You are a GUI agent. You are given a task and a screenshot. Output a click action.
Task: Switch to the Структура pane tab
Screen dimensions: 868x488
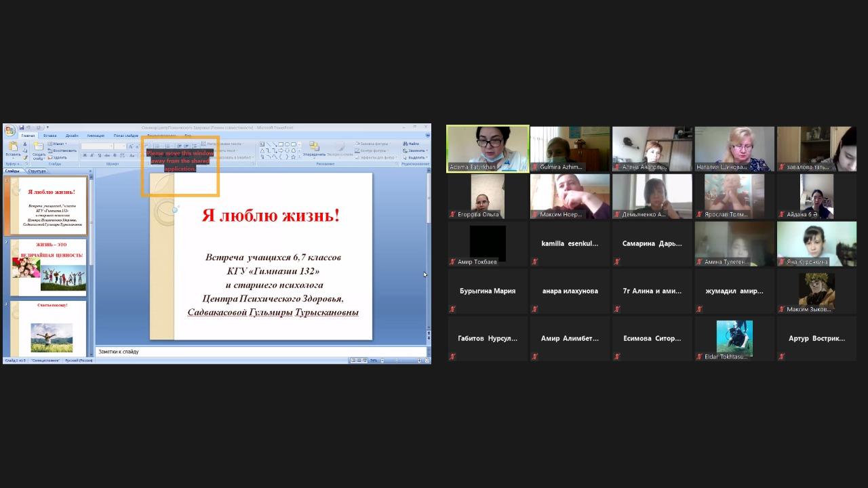[37, 171]
